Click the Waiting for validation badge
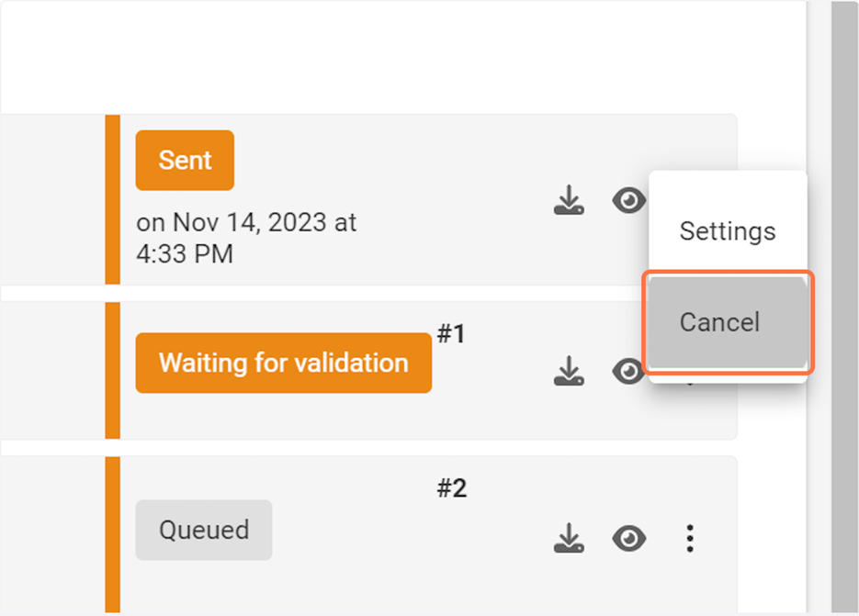 (x=283, y=363)
